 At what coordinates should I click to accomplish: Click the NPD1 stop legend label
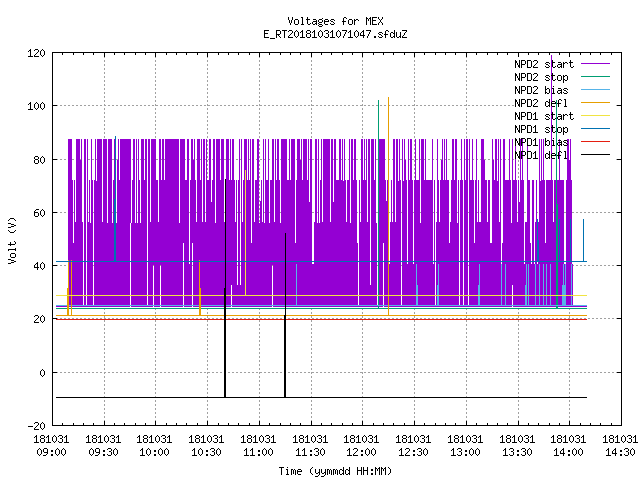(x=541, y=129)
